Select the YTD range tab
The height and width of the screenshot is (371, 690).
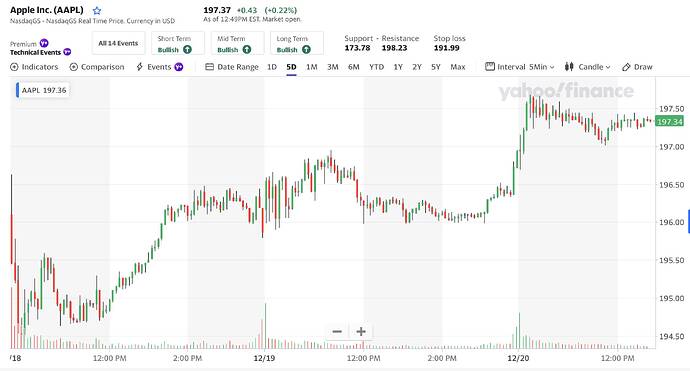(x=376, y=67)
